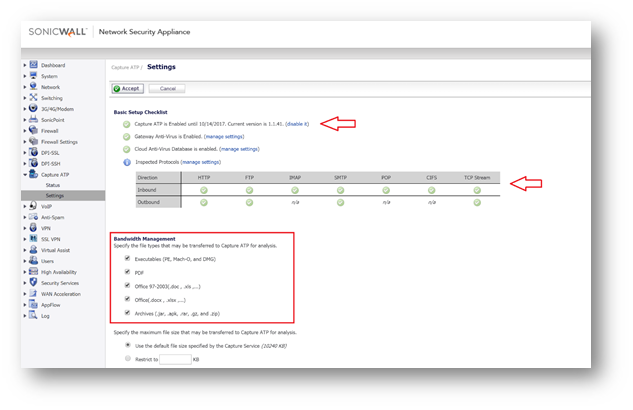Click the High Availability icon
633x410 pixels.
pos(34,271)
